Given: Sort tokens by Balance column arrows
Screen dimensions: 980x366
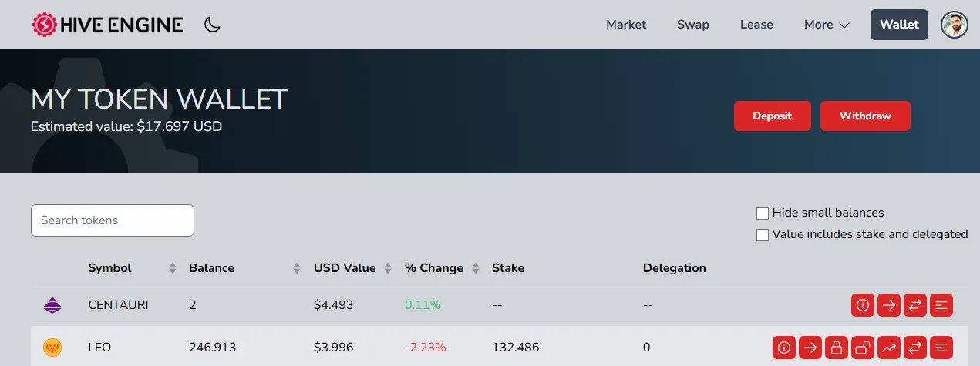Looking at the screenshot, I should 297,268.
